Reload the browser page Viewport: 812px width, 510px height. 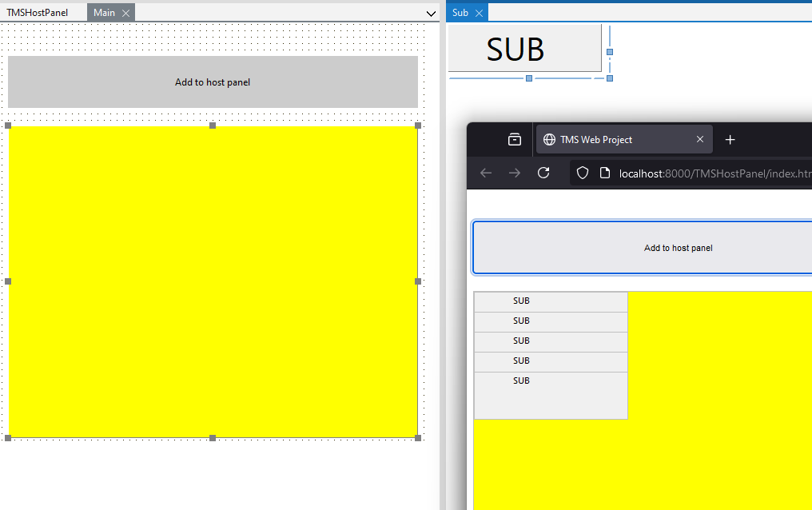(543, 173)
